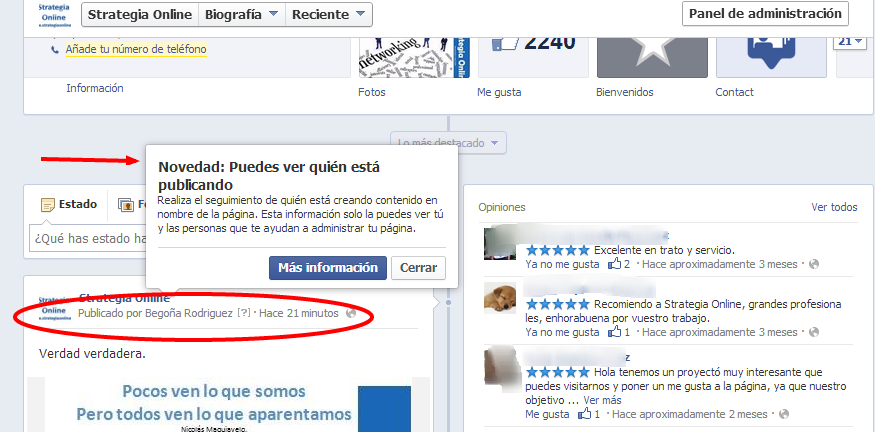Click Begoña Rodriguez publisher name
The height and width of the screenshot is (432, 875).
click(189, 314)
